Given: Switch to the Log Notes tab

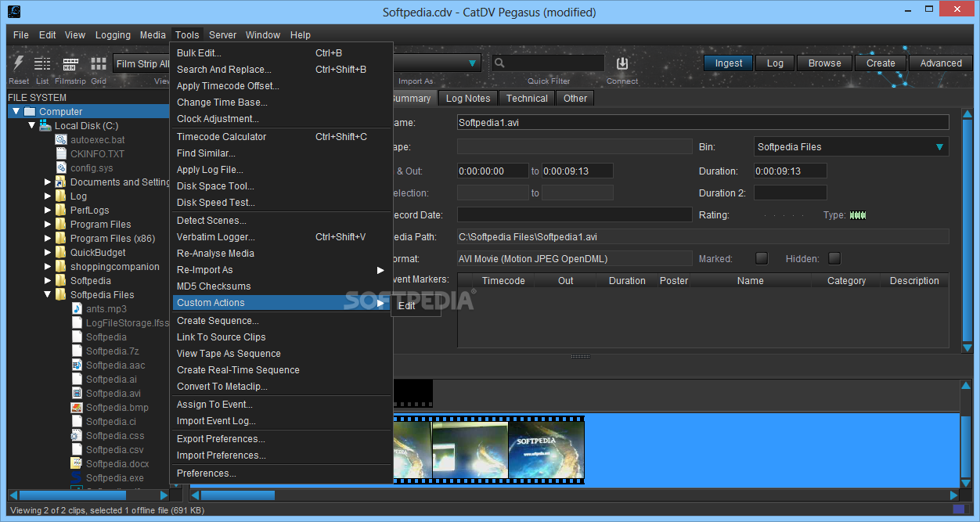Looking at the screenshot, I should click(x=467, y=98).
